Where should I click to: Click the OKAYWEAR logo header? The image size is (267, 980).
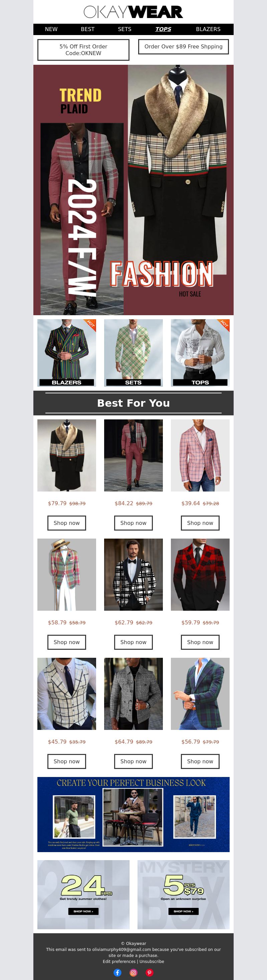[133, 12]
